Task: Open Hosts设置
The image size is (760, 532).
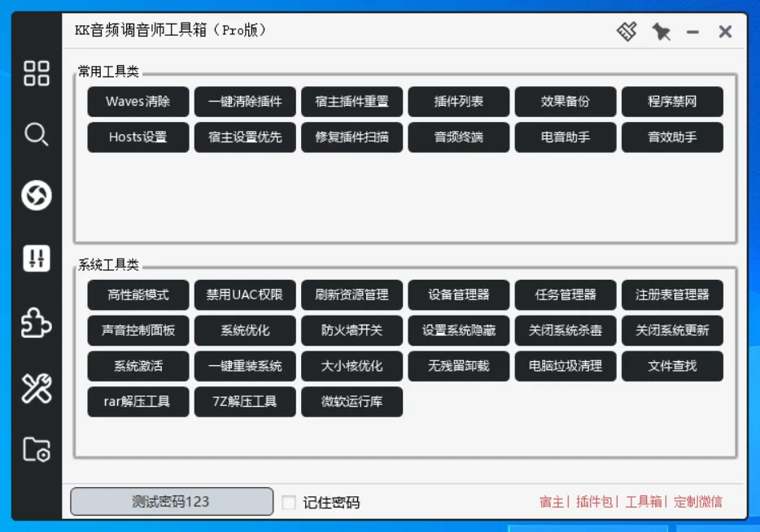Action: coord(138,137)
